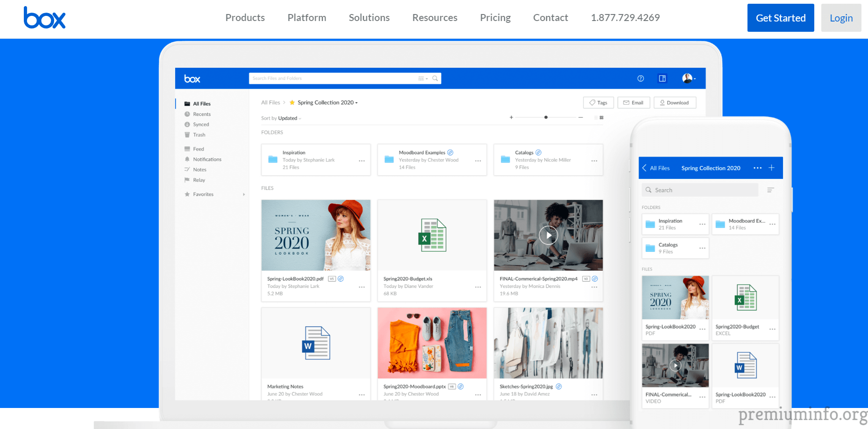Open Catalogs folder on phone
This screenshot has height=429, width=868.
[675, 248]
